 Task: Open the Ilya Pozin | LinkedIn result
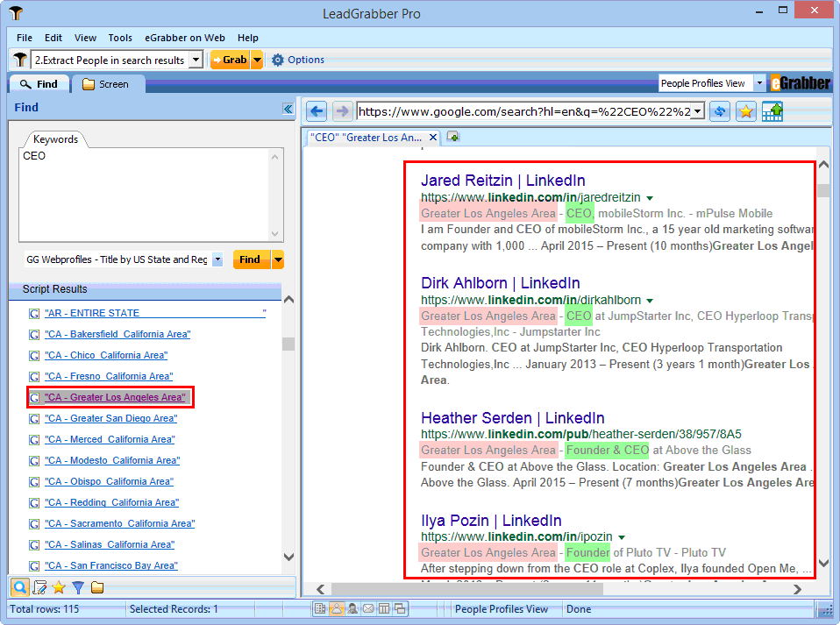coord(491,521)
